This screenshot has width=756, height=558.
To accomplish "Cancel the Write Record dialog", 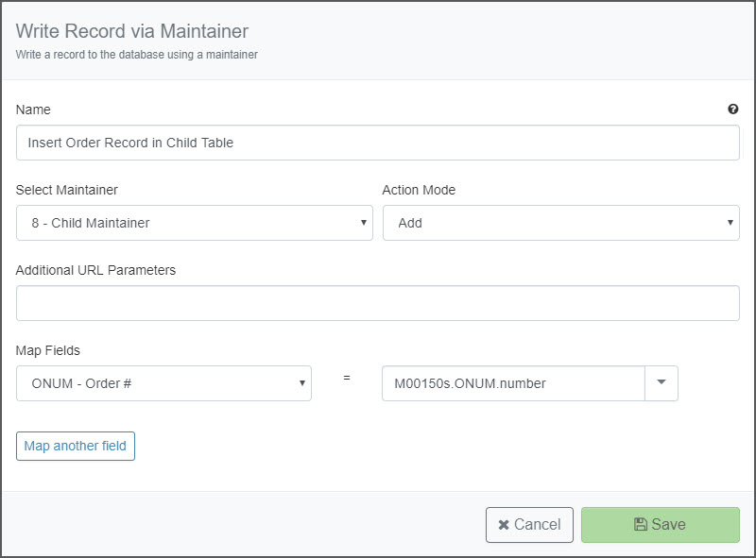I will click(x=529, y=525).
